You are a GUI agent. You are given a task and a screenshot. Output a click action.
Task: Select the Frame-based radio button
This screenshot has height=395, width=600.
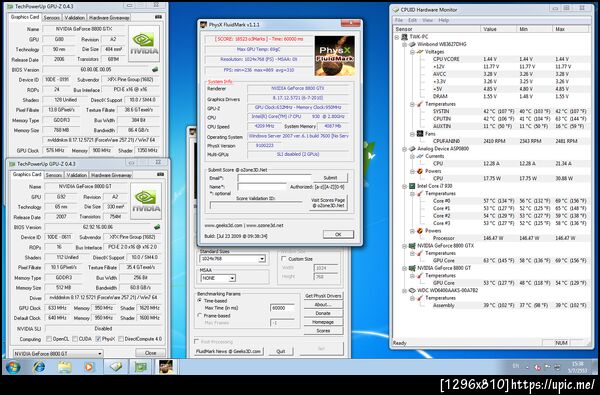199,315
